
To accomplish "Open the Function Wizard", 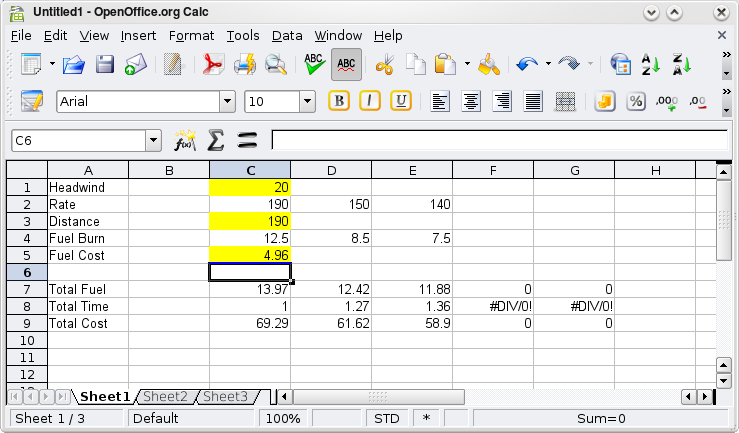I will [185, 140].
